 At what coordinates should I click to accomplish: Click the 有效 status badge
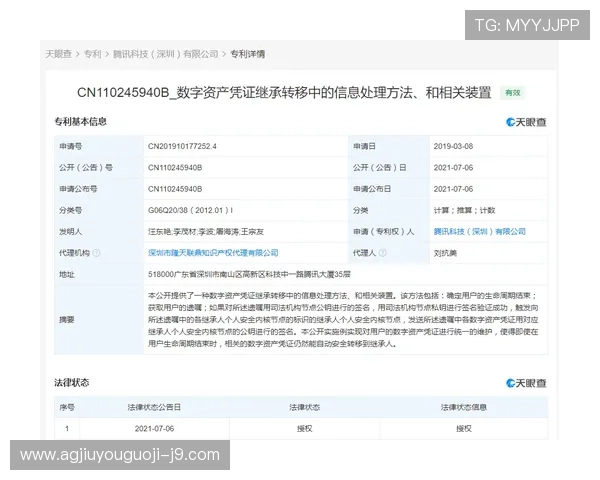coord(512,93)
